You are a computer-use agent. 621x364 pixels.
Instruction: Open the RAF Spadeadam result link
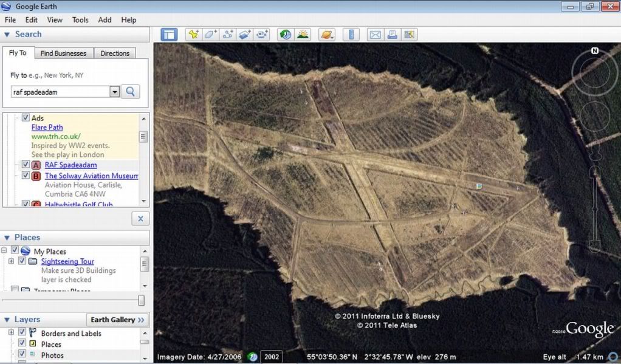[70, 165]
